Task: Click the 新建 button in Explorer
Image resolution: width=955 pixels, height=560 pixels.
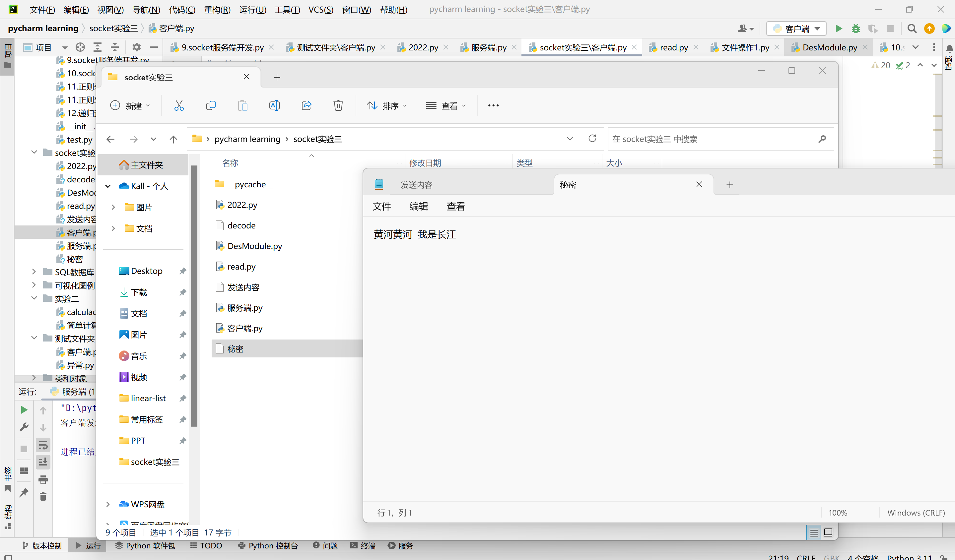Action: point(130,106)
